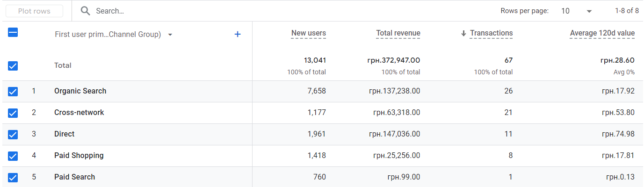Toggle the select-all header checkbox
The width and height of the screenshot is (644, 187).
coord(13,33)
